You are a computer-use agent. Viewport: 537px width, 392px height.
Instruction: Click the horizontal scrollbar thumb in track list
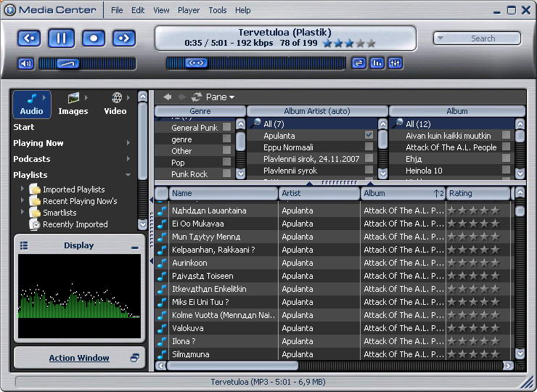coord(232,366)
